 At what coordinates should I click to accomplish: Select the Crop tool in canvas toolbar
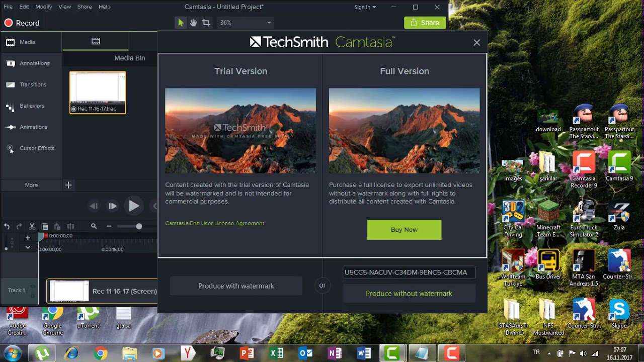(206, 23)
